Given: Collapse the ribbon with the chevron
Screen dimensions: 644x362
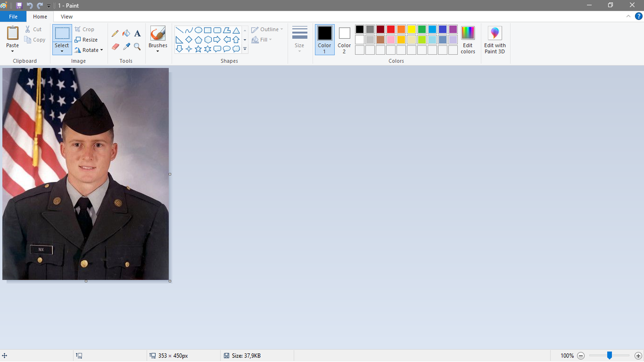Looking at the screenshot, I should (628, 16).
